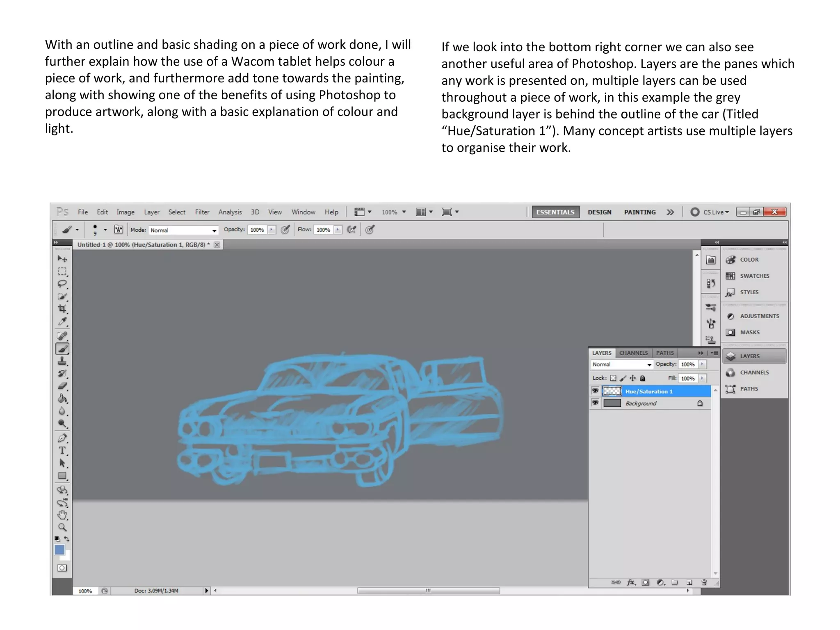
Task: Select the 3D Object Rotate tool
Action: pos(62,490)
